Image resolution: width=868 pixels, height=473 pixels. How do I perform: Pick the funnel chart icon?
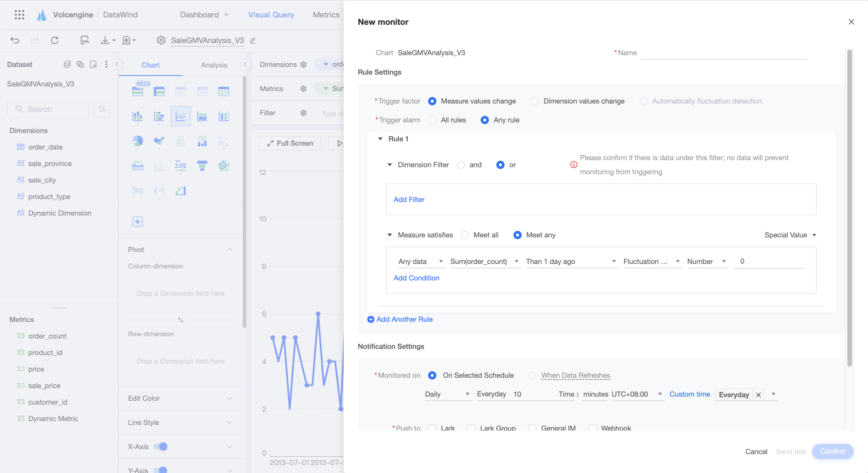202,165
